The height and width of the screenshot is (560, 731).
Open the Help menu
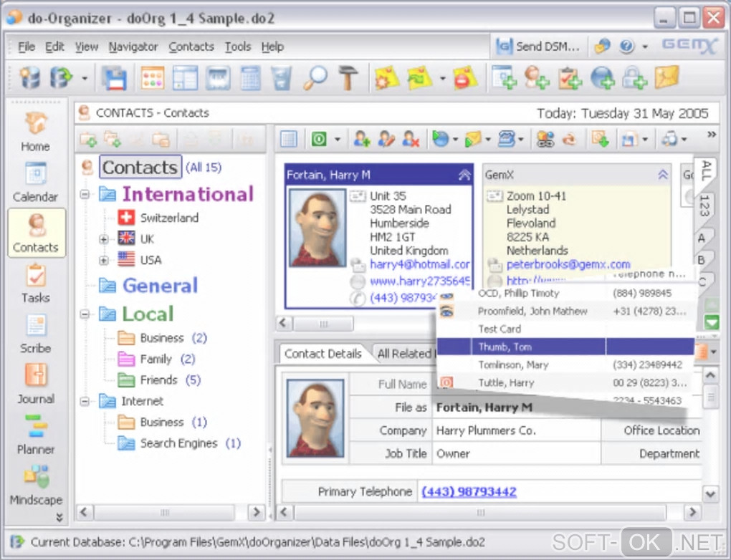[272, 47]
